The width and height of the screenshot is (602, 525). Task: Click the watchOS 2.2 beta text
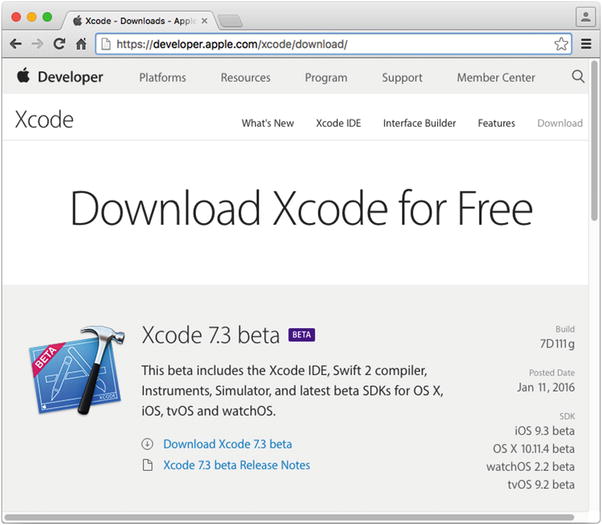coord(530,467)
